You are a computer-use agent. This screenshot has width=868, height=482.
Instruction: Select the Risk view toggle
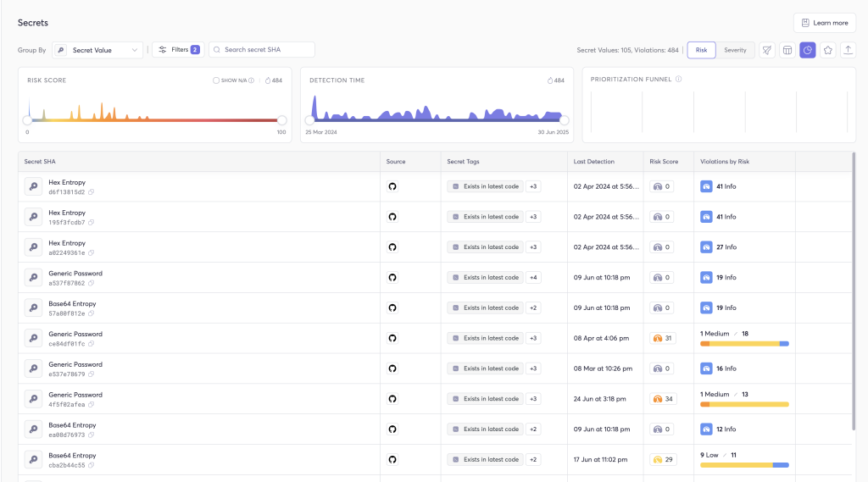click(x=701, y=50)
